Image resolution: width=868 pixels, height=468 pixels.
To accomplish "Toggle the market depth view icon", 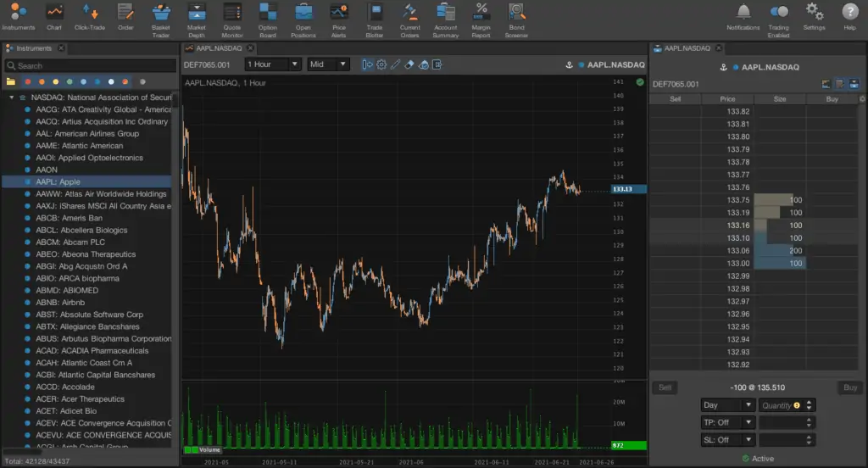I will click(854, 84).
